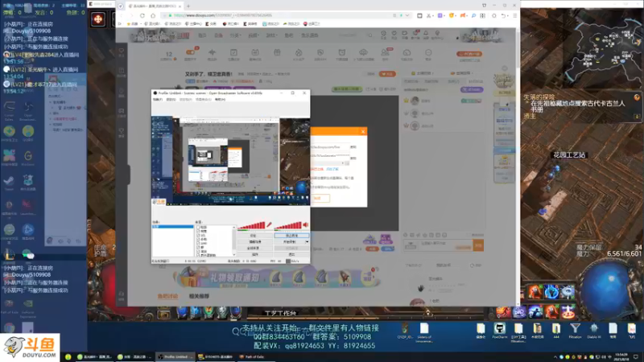The image size is (644, 362).
Task: Switch to the OBS Profile Untitled taskbar item
Action: (x=175, y=357)
